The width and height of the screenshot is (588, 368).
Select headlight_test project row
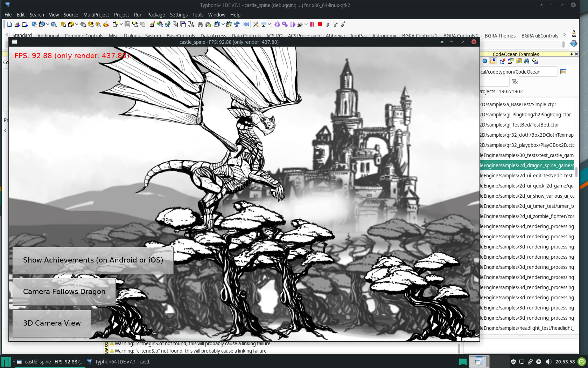(x=527, y=328)
